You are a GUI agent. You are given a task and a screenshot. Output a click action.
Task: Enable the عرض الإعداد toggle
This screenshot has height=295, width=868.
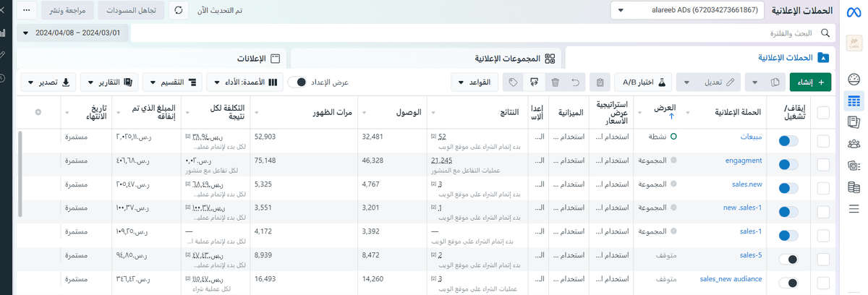(297, 82)
